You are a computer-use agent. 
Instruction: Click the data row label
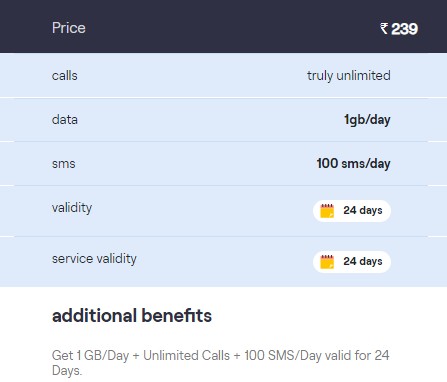65,120
